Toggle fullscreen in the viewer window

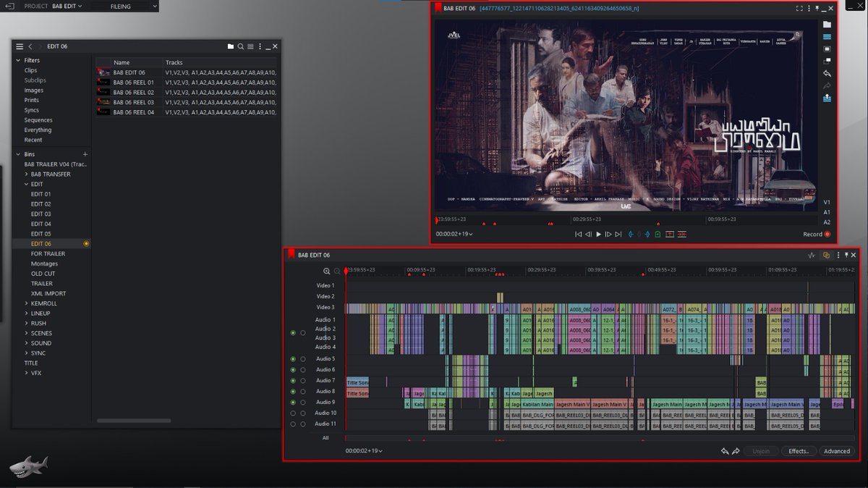(x=799, y=9)
